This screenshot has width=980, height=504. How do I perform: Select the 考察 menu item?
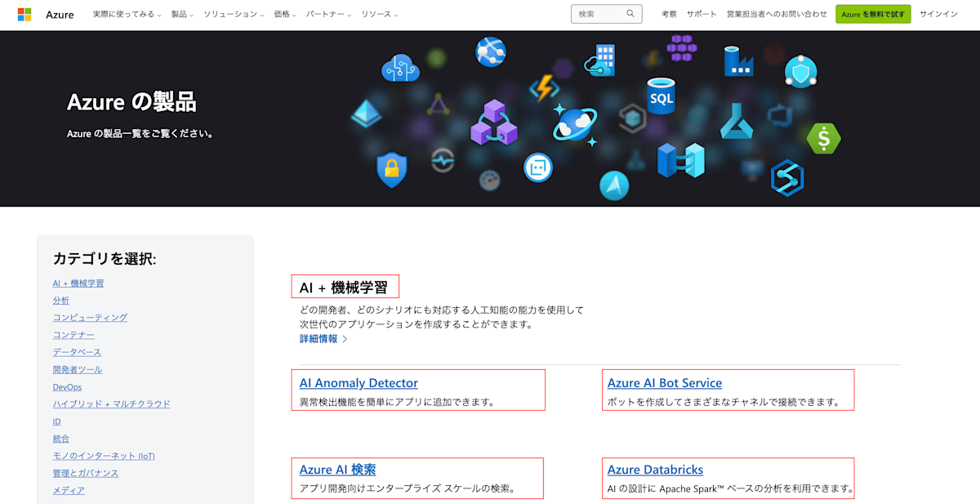[668, 14]
